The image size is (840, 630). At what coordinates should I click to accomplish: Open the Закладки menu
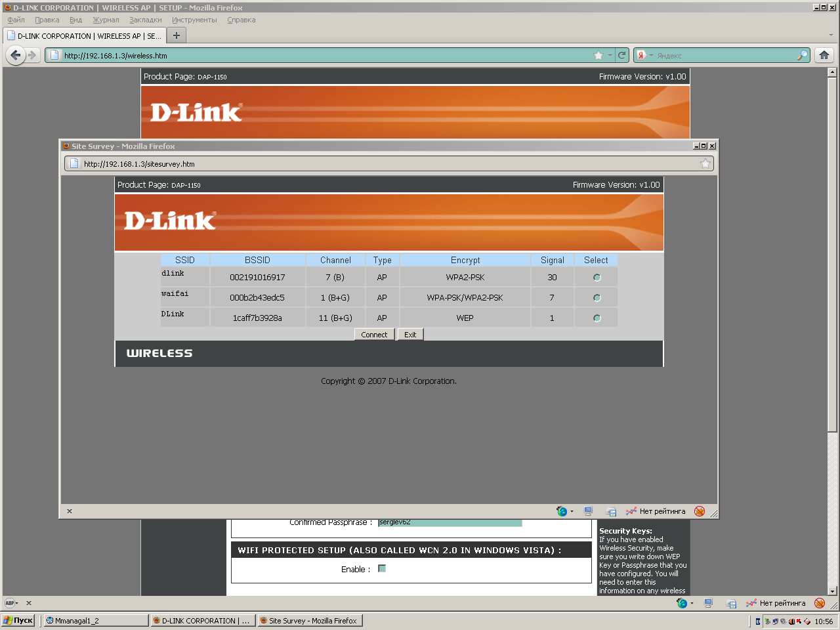(145, 20)
